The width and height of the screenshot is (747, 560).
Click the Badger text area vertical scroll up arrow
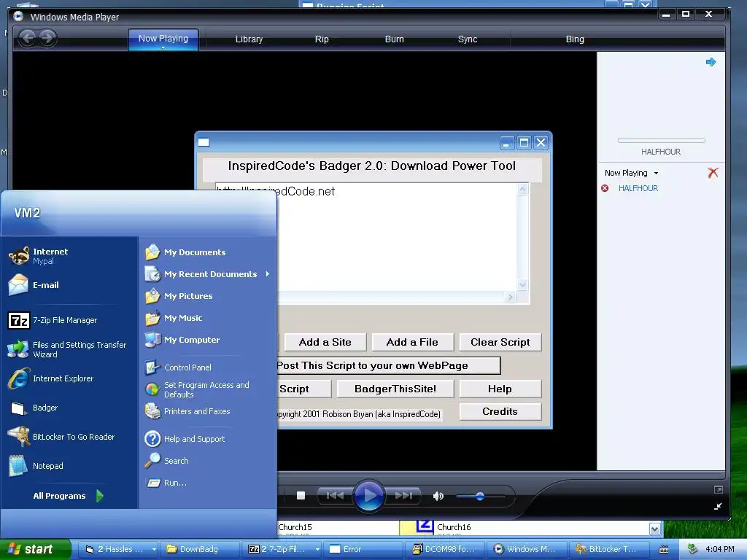[522, 190]
